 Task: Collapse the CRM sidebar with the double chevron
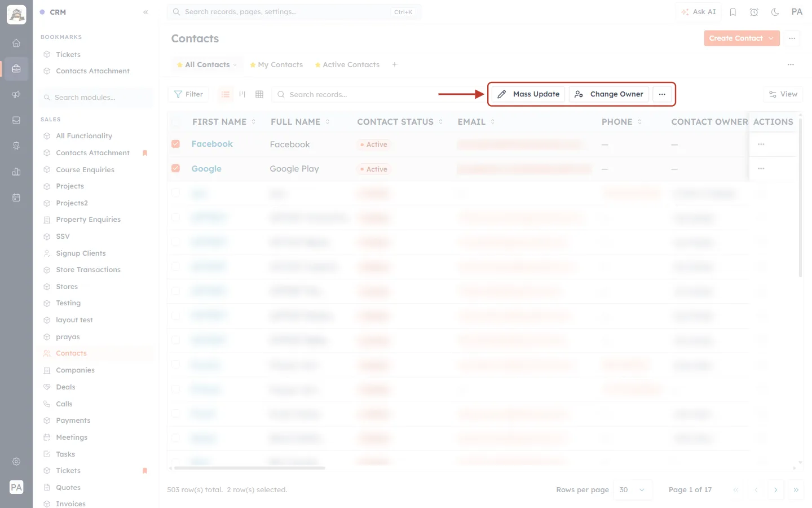click(x=145, y=12)
